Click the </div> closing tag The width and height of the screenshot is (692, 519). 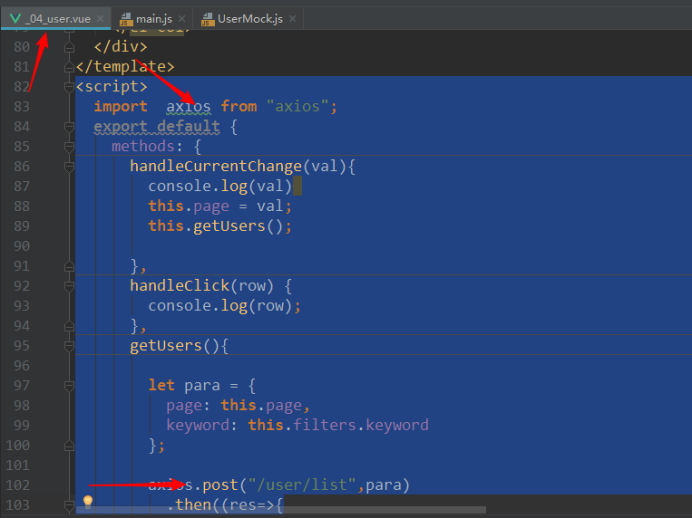coord(120,47)
